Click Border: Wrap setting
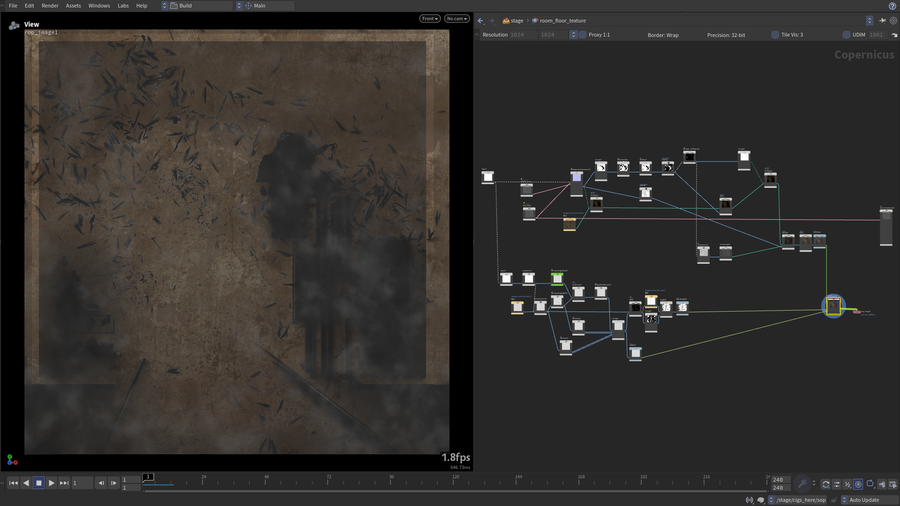The width and height of the screenshot is (900, 506). coord(663,35)
